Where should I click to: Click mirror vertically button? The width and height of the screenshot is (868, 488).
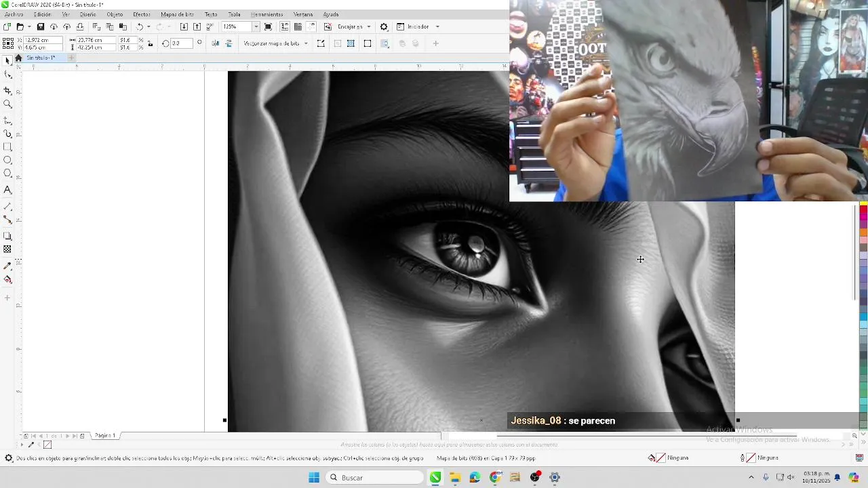pos(229,43)
